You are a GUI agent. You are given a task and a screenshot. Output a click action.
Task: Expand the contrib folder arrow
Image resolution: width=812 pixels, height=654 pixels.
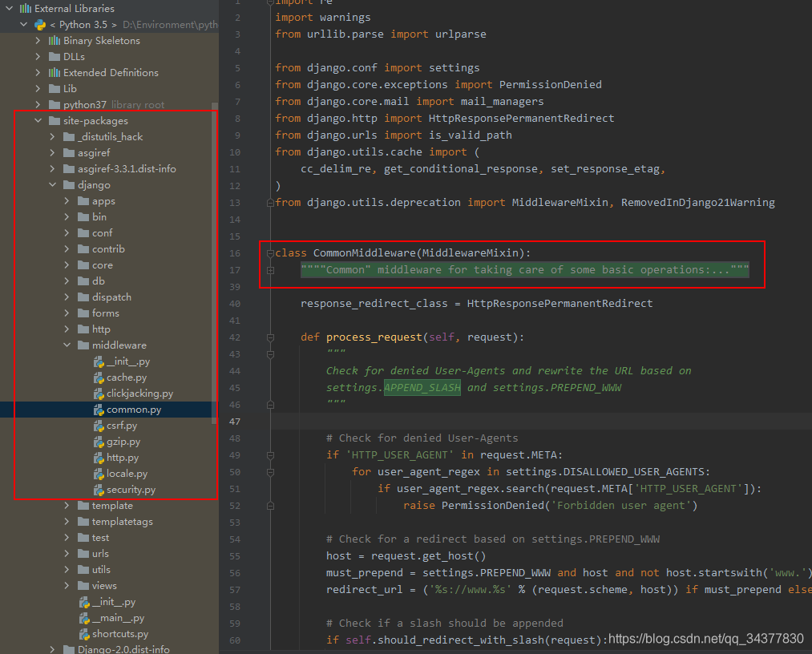67,249
